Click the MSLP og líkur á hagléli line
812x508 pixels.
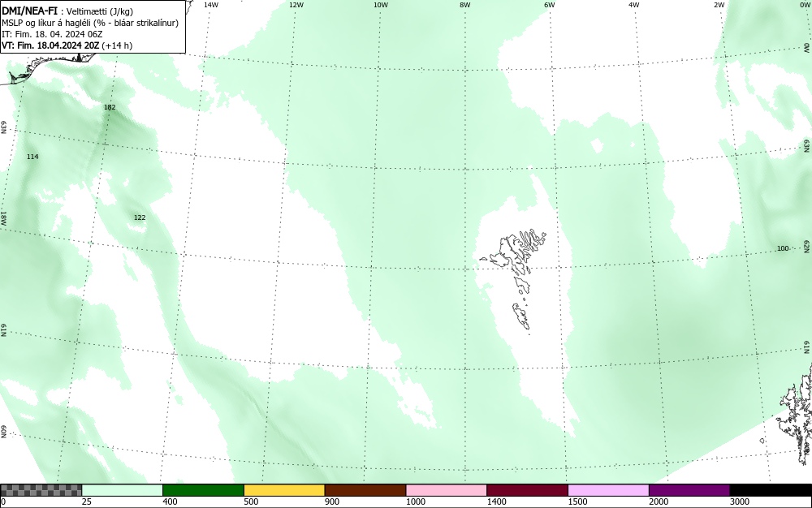[90, 23]
